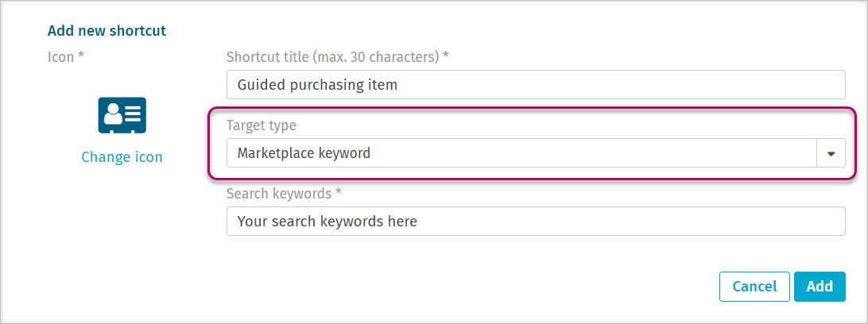
Task: Click the 'Your search keywords here' placeholder
Action: click(327, 222)
